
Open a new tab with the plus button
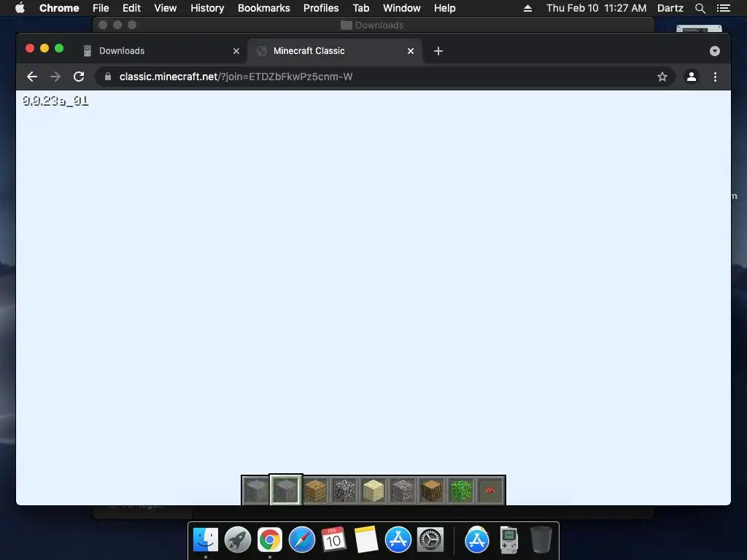pos(438,51)
